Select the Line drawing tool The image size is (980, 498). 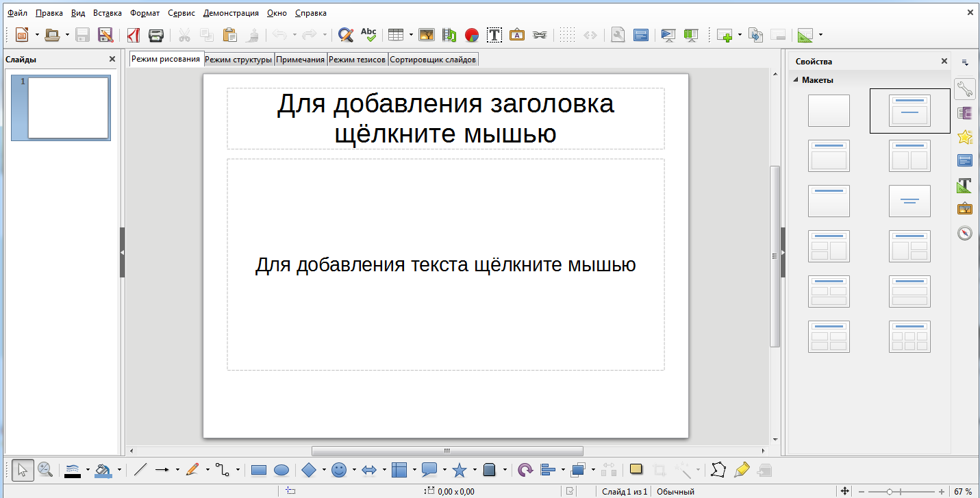click(140, 470)
